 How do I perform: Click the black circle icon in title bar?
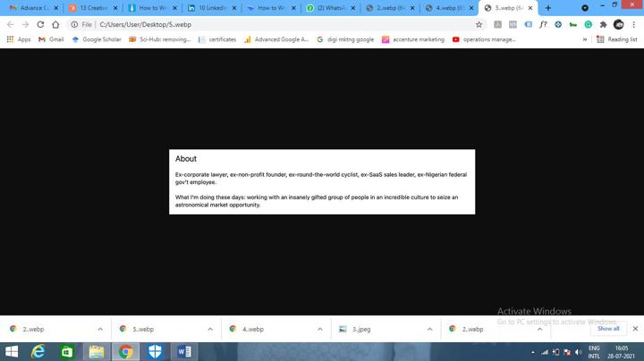[x=585, y=8]
